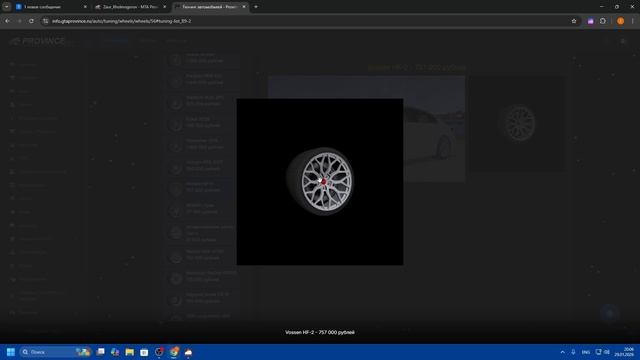Show hidden system tray icons
The height and width of the screenshot is (360, 640).
click(x=562, y=352)
